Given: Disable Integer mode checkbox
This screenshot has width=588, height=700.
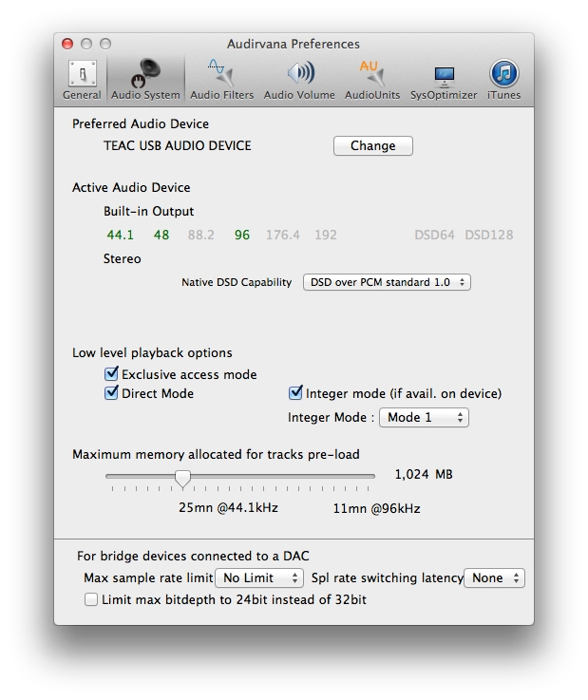Looking at the screenshot, I should 295,393.
